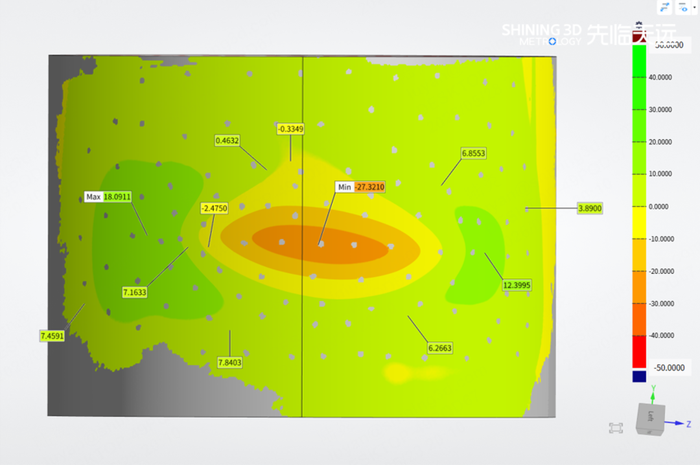The width and height of the screenshot is (700, 465).
Task: Select the -0.3349 deviation label
Action: pyautogui.click(x=291, y=129)
